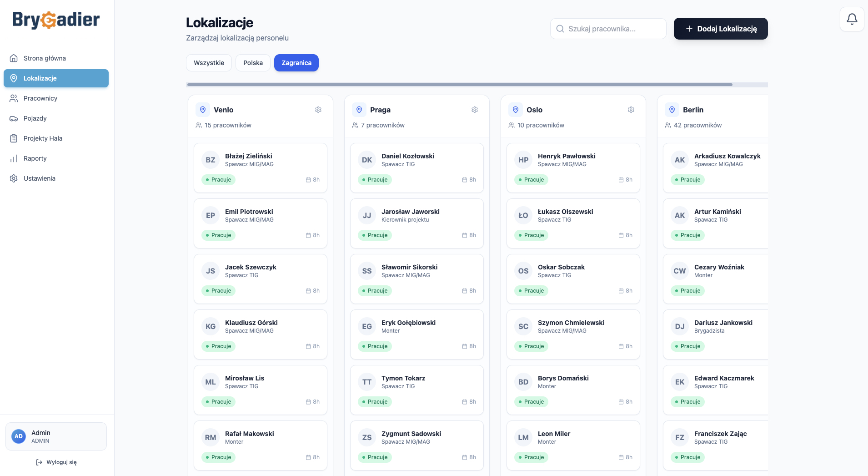Open Venlo location settings gear

[x=318, y=110]
